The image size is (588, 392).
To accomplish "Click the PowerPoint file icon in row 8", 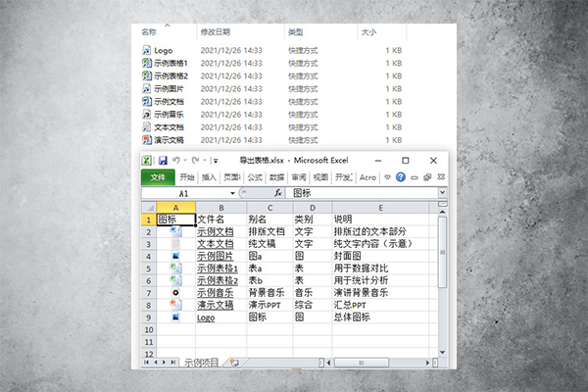I will 175,304.
